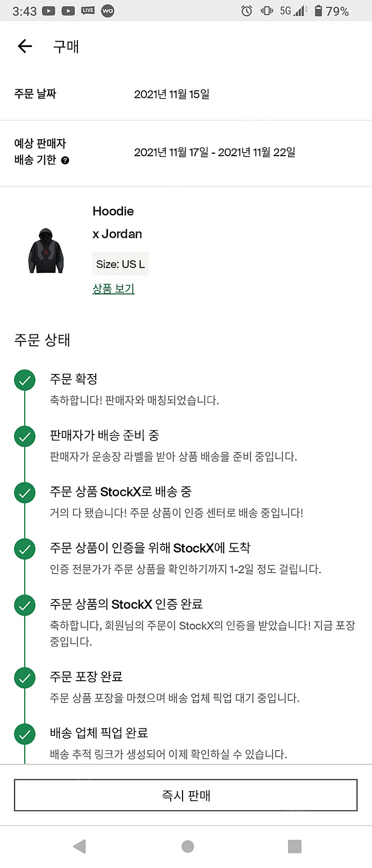
Task: Tap the Size: US L label
Action: [x=121, y=264]
